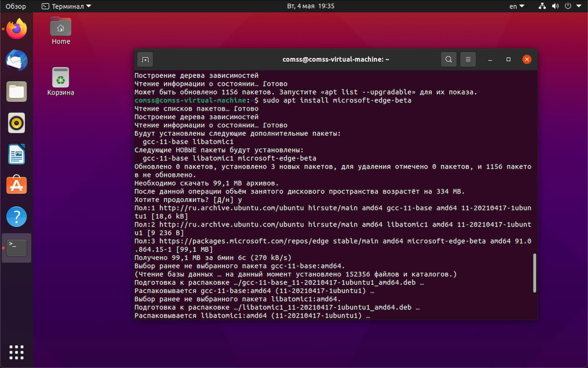This screenshot has width=588, height=368.
Task: Open the terminal hamburger menu
Action: (468, 59)
